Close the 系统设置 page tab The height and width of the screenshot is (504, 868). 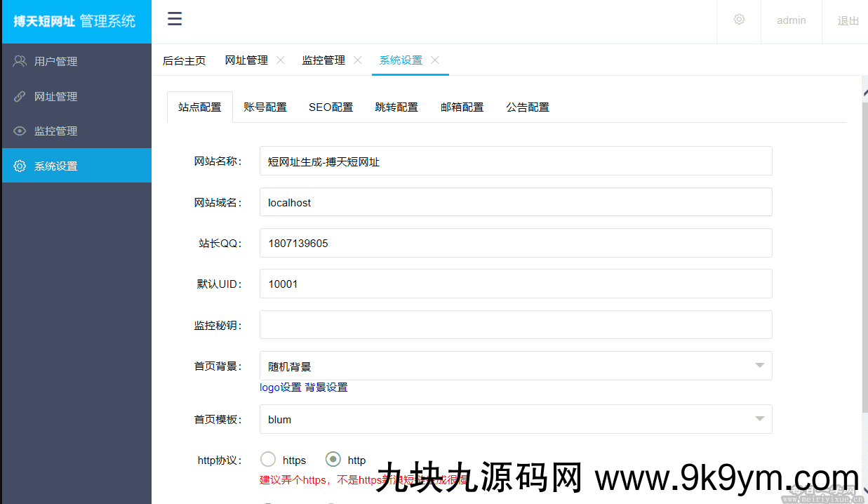click(x=435, y=60)
